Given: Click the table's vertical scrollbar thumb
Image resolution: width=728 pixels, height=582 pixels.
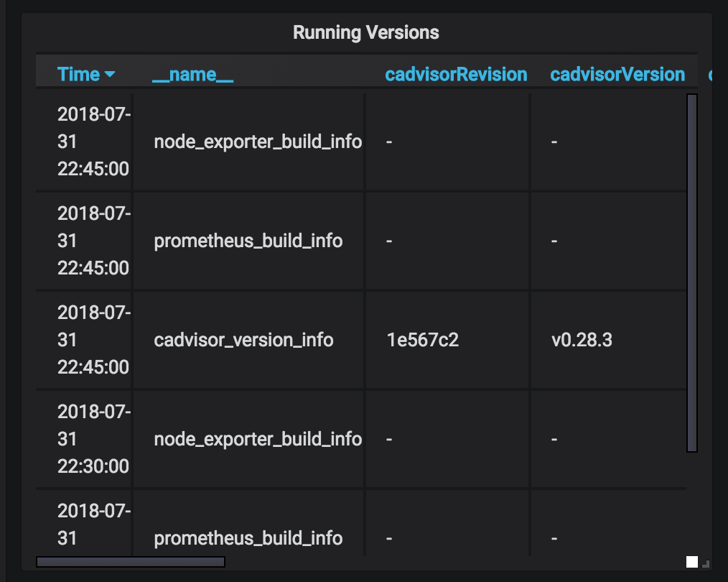Looking at the screenshot, I should click(x=692, y=273).
